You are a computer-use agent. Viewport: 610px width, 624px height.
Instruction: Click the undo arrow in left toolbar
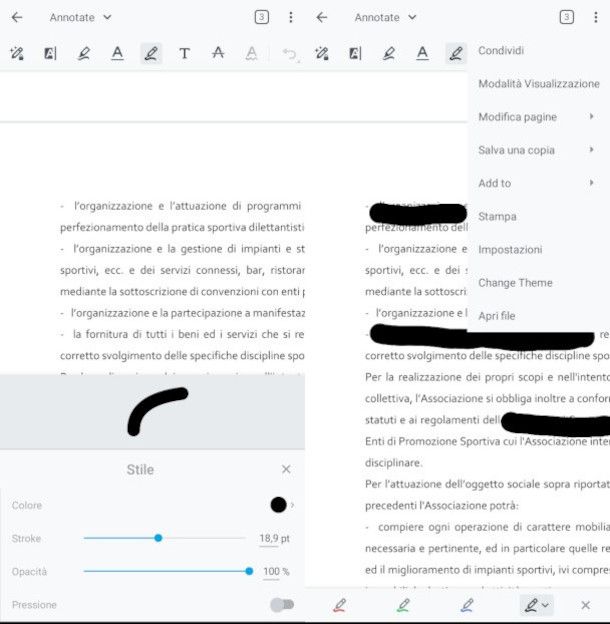(x=289, y=54)
